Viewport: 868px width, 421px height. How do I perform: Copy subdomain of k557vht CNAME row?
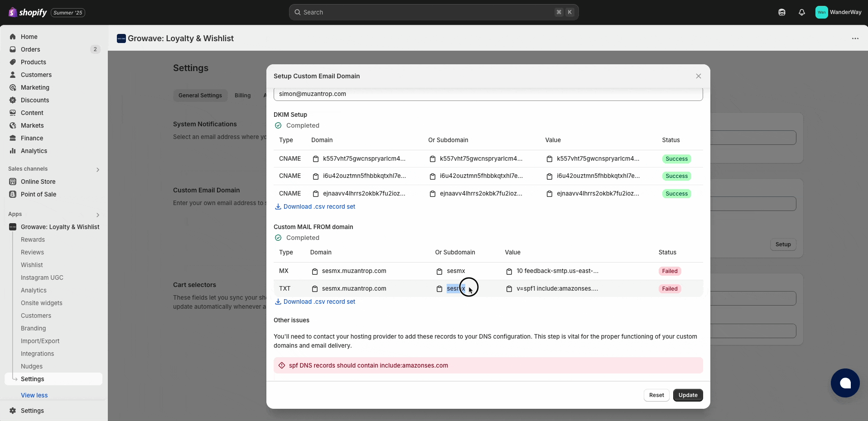(433, 159)
